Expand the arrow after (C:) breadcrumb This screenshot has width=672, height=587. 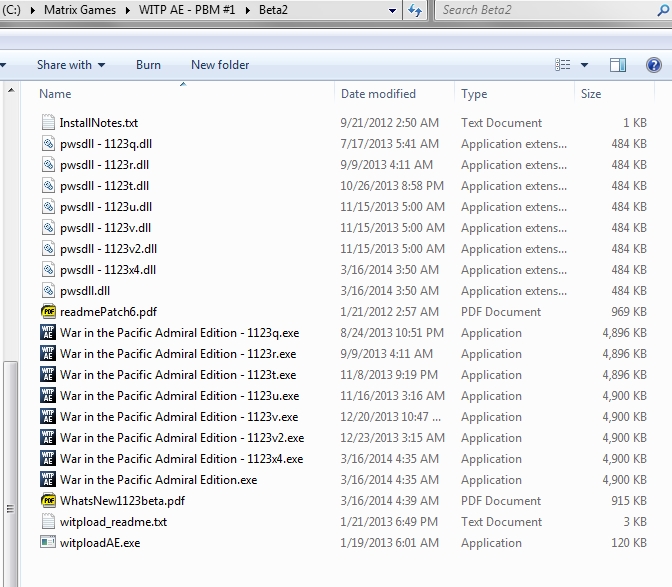tap(33, 10)
